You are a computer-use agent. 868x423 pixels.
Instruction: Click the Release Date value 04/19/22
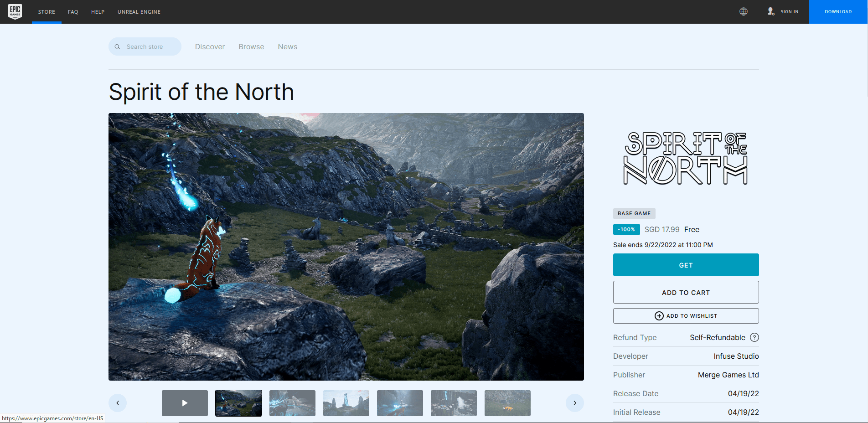pos(744,393)
